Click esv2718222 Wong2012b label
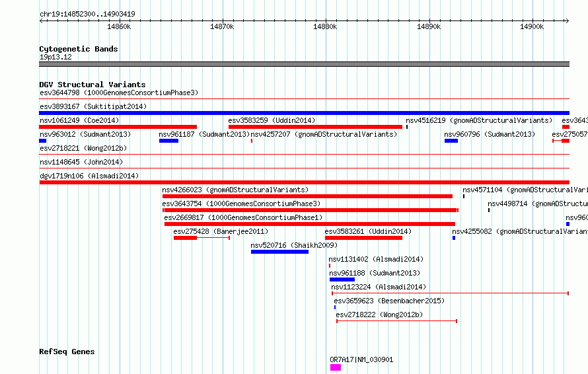The height and width of the screenshot is (374, 588). 379,315
